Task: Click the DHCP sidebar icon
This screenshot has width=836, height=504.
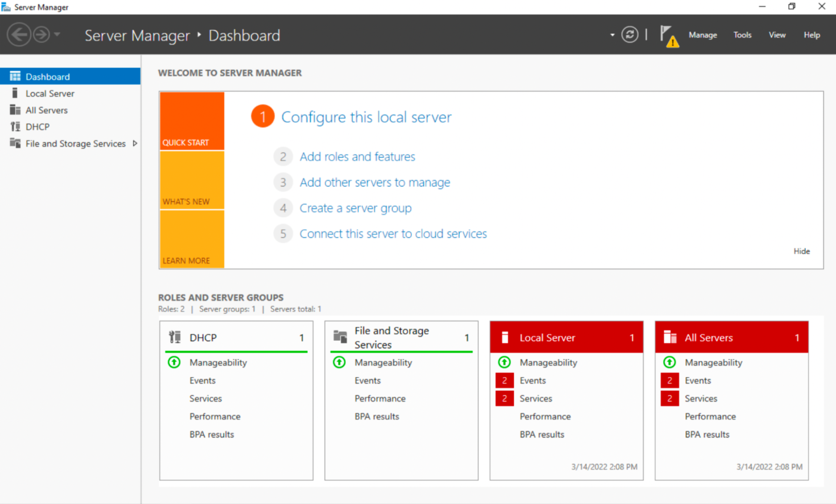Action: point(15,126)
